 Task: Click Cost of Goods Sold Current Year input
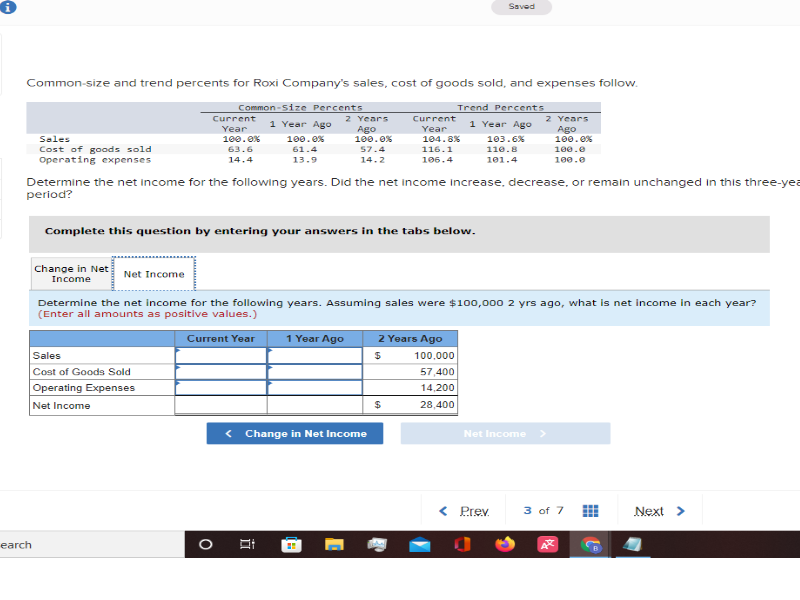coord(221,372)
